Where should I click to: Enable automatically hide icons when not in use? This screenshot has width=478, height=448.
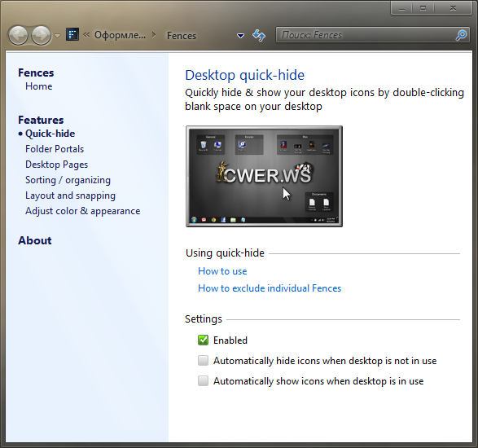point(203,361)
